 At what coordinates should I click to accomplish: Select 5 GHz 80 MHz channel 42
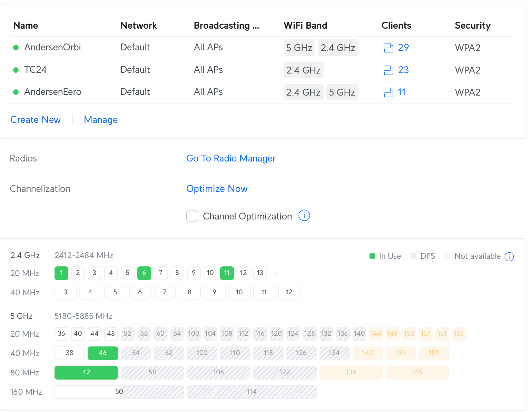[86, 372]
